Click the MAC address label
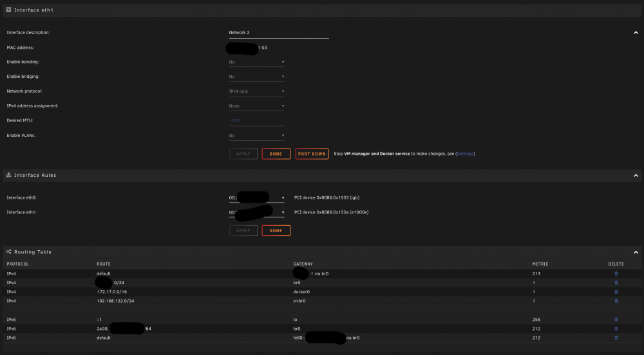 click(20, 48)
